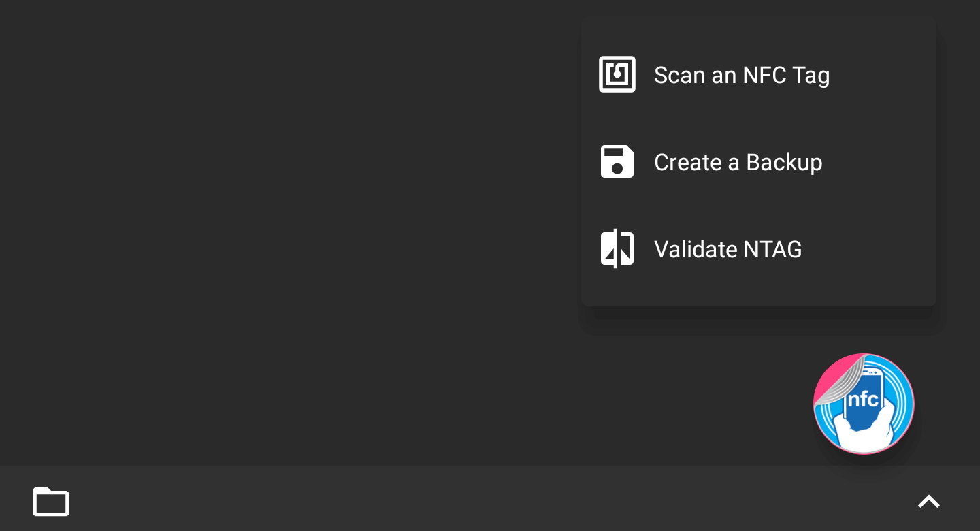Viewport: 980px width, 531px height.
Task: Open the folder browser icon
Action: click(x=51, y=502)
